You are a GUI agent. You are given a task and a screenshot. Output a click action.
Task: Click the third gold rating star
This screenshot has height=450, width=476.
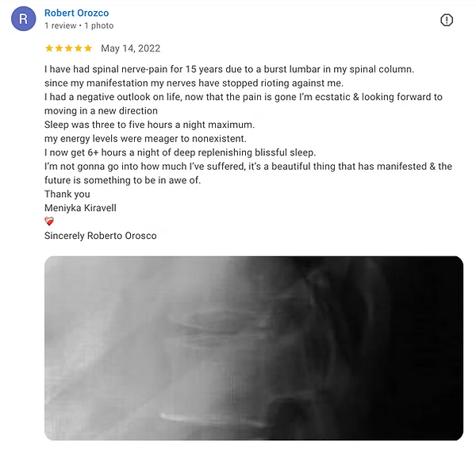pos(68,48)
